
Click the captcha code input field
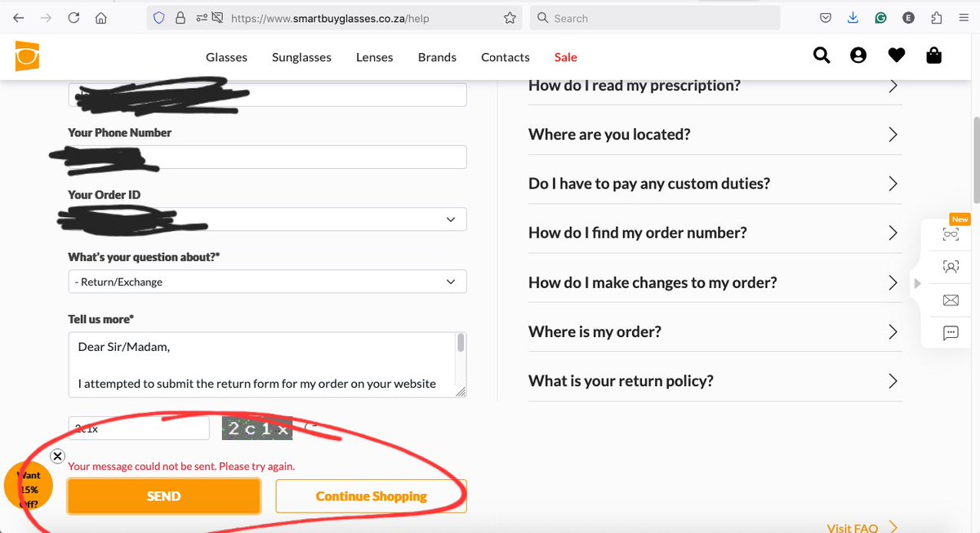pos(139,428)
